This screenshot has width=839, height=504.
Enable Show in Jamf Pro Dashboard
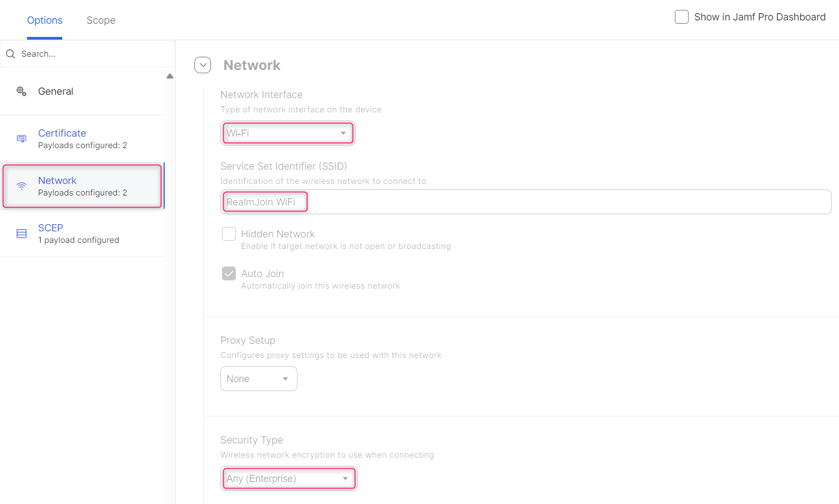point(681,17)
